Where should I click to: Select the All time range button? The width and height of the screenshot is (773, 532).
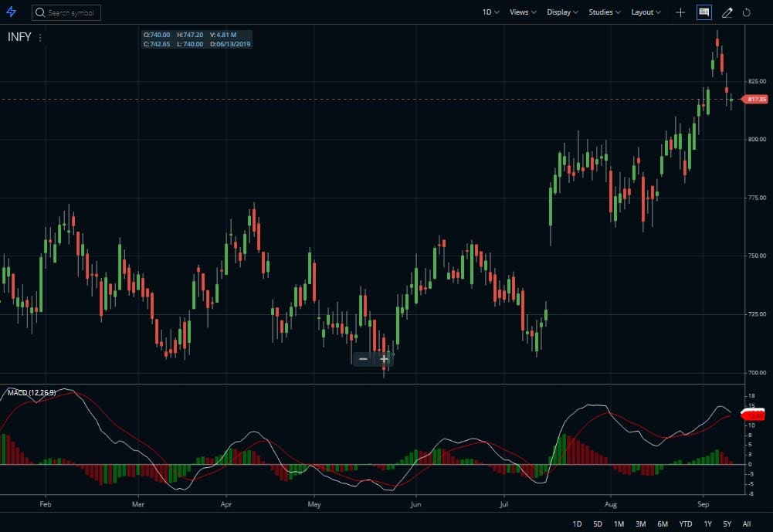[x=747, y=524]
